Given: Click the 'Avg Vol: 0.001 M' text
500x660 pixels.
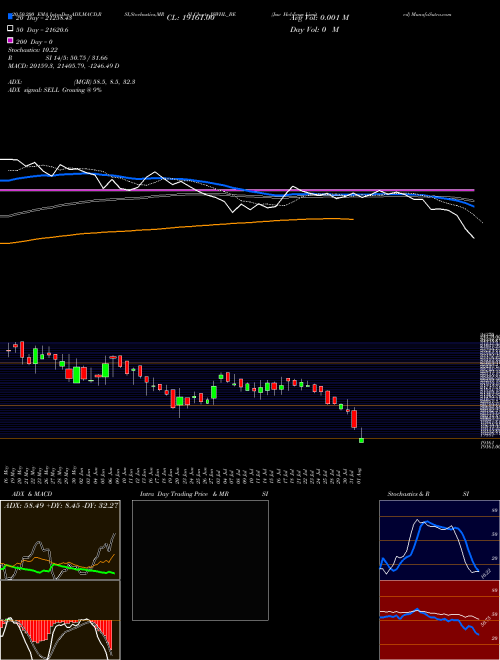Looking at the screenshot, I should [x=319, y=18].
